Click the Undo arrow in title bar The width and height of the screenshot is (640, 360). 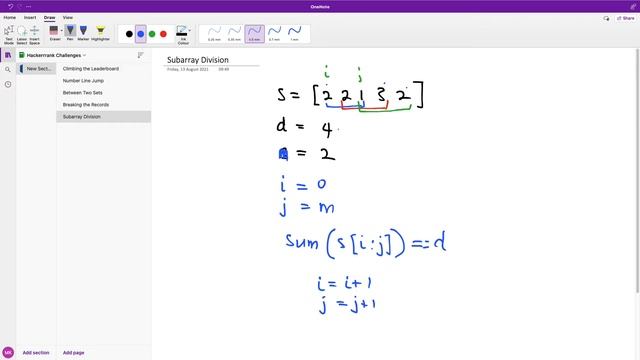click(x=10, y=7)
